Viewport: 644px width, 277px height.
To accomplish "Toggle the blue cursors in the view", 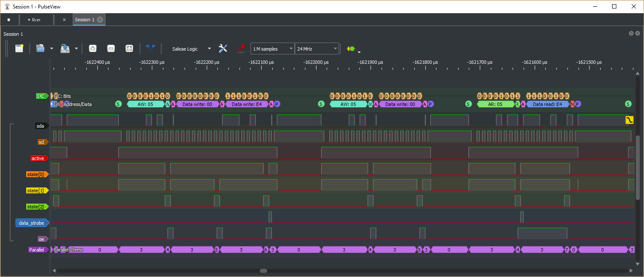I will [151, 49].
